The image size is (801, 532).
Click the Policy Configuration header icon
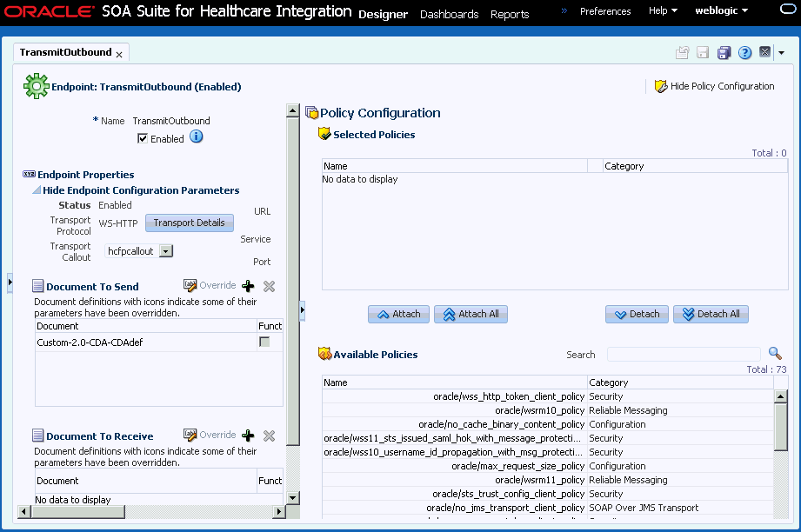(x=311, y=112)
